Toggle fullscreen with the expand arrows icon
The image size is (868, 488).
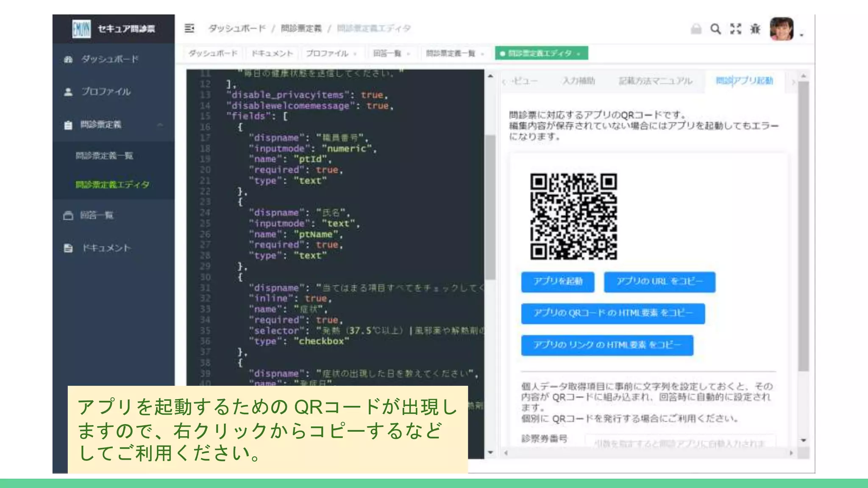pos(736,29)
